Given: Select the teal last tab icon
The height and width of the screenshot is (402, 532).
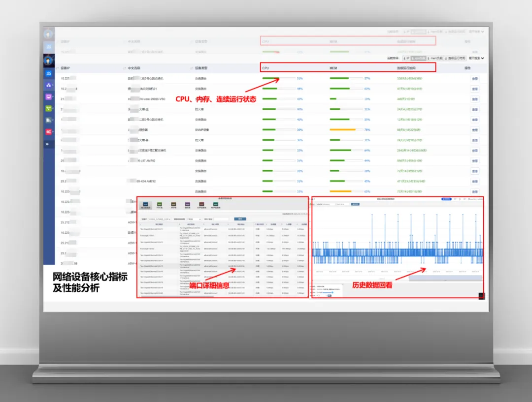Looking at the screenshot, I should pyautogui.click(x=215, y=205).
